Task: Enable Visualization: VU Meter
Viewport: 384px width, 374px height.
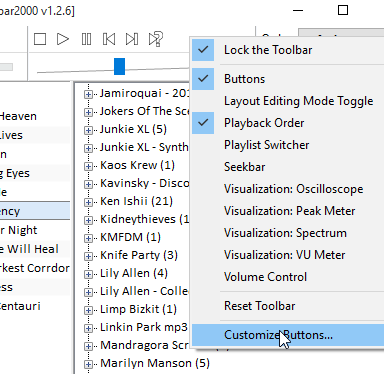Action: (288, 255)
